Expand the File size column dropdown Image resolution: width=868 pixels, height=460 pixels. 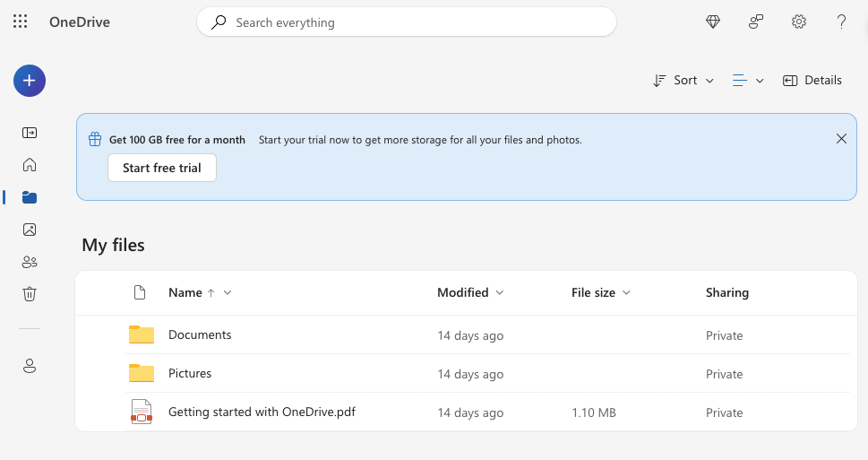click(626, 292)
